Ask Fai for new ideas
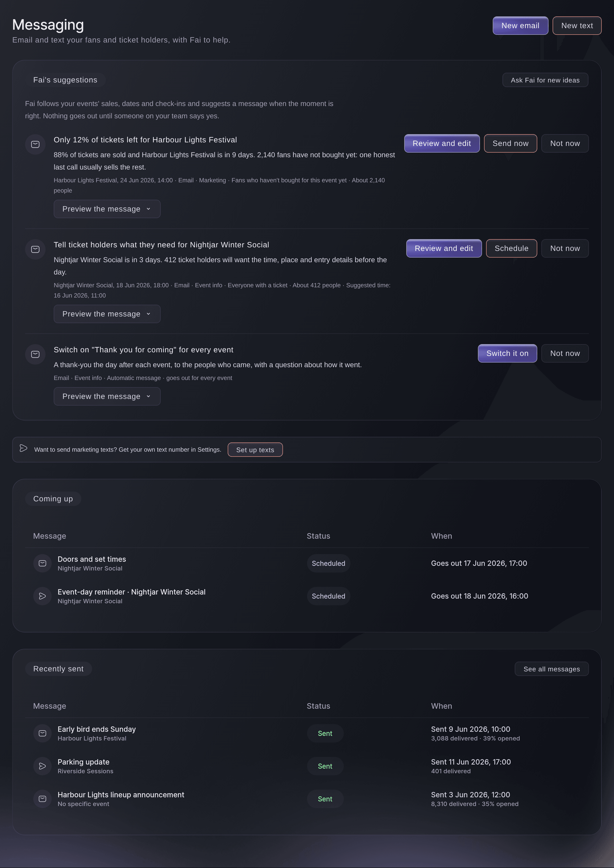 pos(545,80)
